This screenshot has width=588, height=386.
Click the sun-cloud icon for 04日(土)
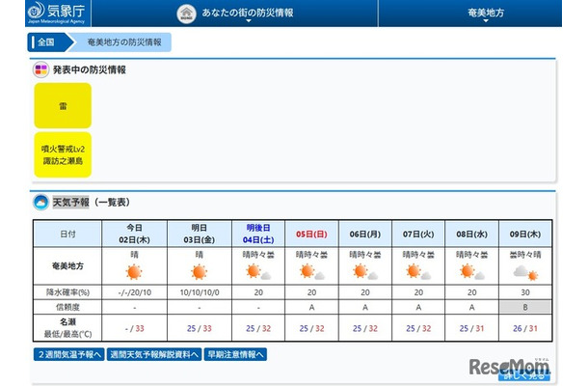(x=258, y=272)
